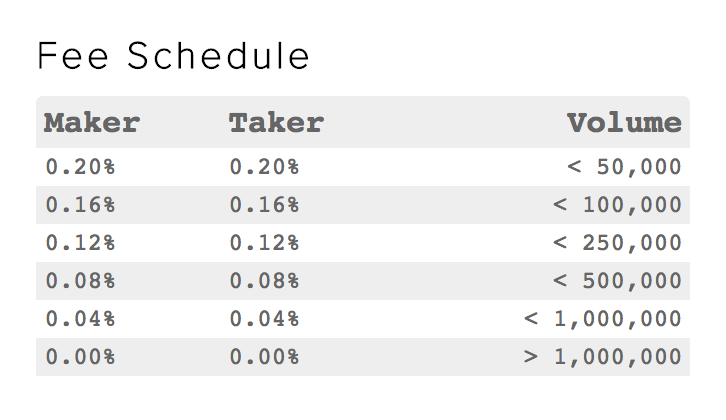Select the 0.08% Taker fee cell
This screenshot has height=420, width=726.
[x=264, y=281]
